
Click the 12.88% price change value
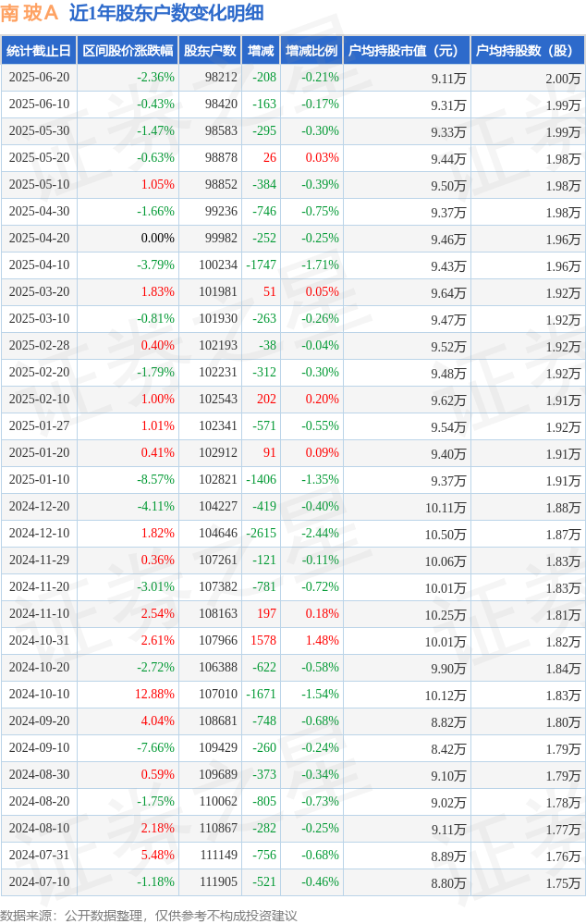click(x=154, y=694)
